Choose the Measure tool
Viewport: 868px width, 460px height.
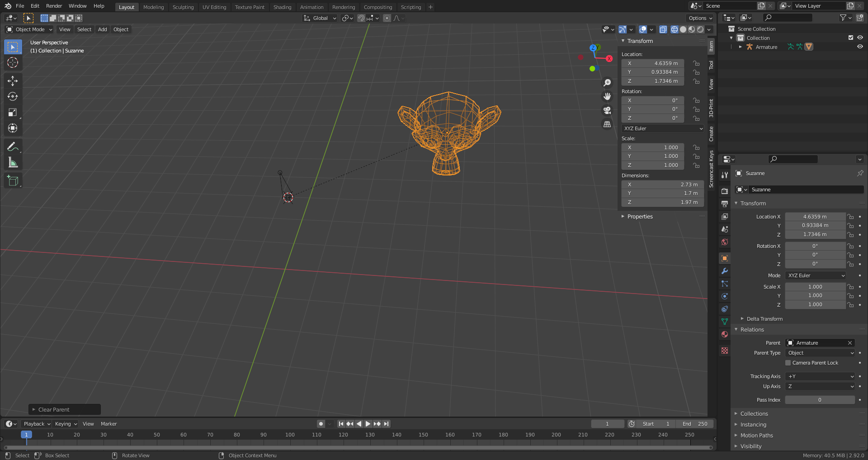13,162
